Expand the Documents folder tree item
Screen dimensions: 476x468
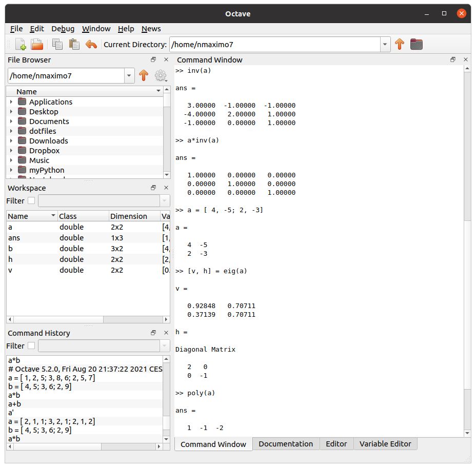[x=11, y=121]
